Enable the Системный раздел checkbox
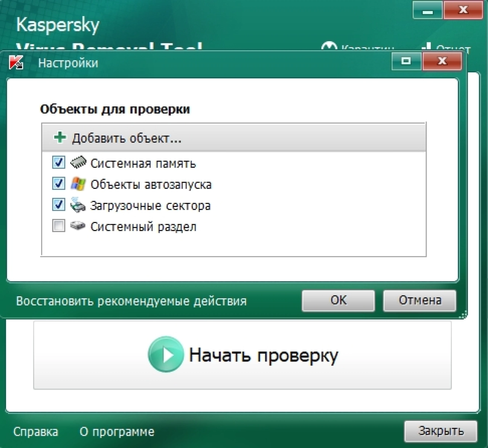Screen dimensions: 488x448 point(58,226)
